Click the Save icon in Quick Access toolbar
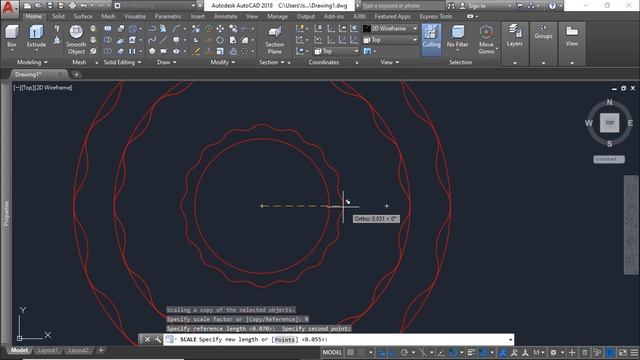 (x=50, y=6)
